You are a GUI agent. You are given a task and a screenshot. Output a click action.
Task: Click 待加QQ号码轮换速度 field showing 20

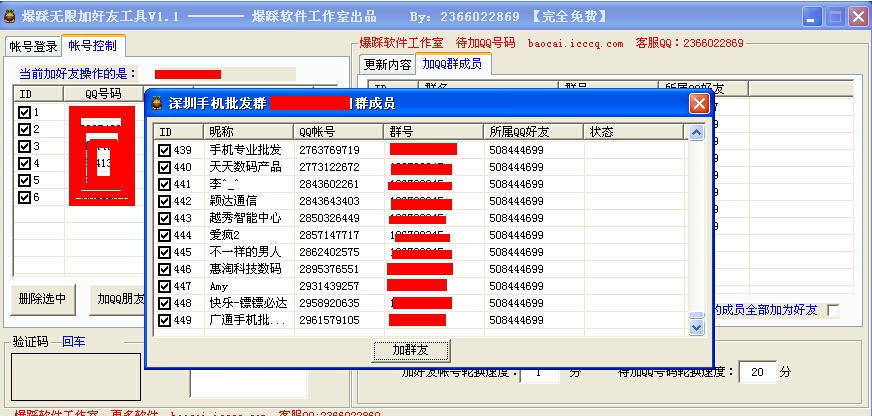(757, 372)
